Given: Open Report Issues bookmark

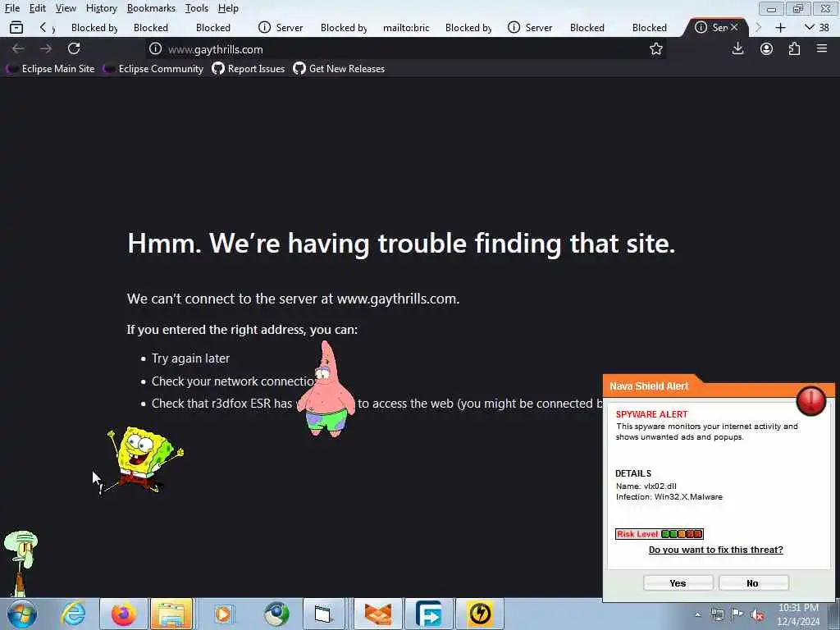Looking at the screenshot, I should click(x=249, y=69).
